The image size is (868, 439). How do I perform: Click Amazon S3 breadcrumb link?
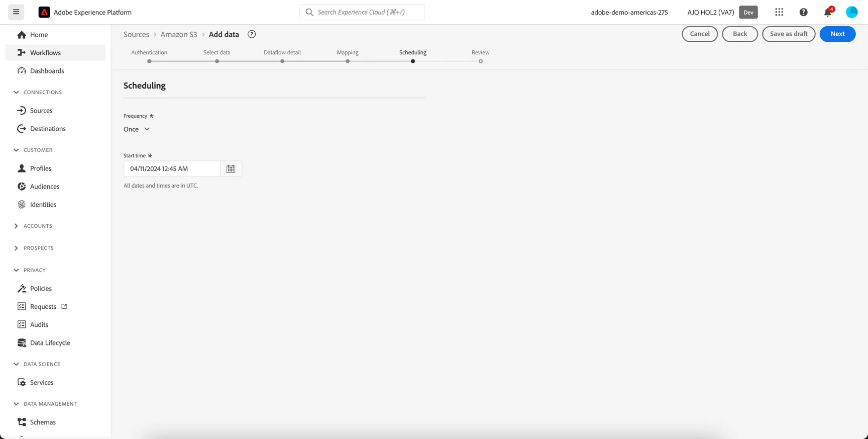click(179, 34)
